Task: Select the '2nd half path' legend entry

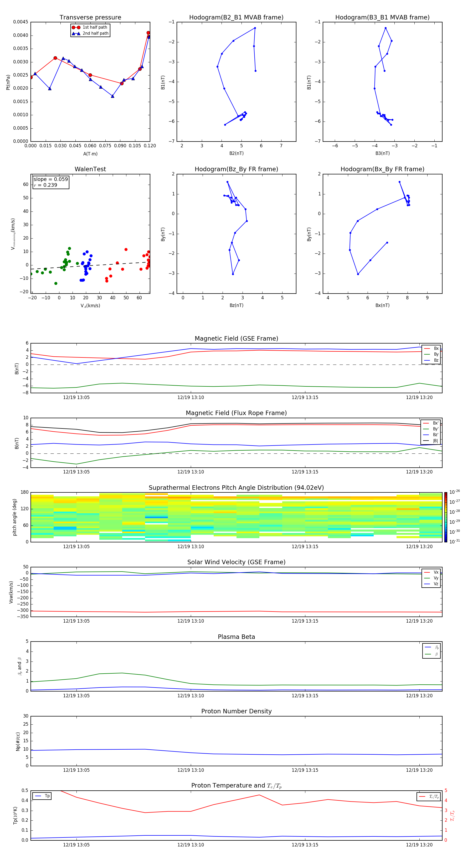Action: [x=90, y=33]
